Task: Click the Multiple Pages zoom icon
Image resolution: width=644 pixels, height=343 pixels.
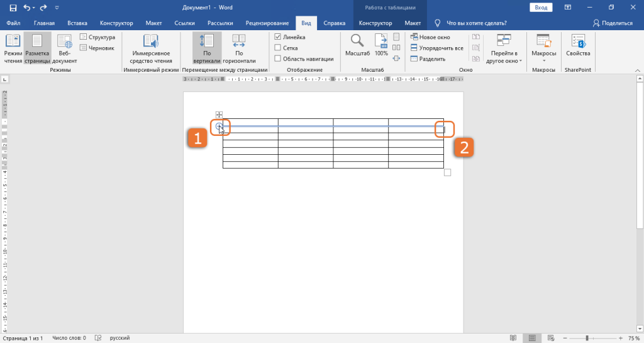Action: (x=396, y=48)
